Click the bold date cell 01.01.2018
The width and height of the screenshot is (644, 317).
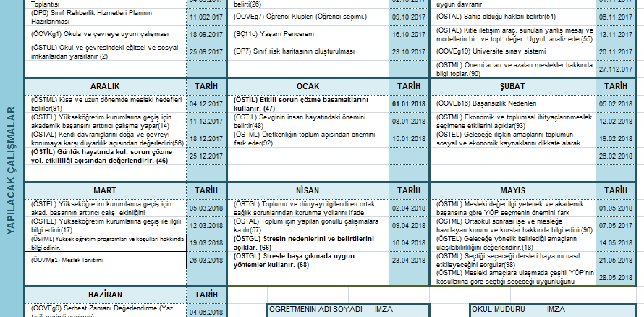click(410, 103)
